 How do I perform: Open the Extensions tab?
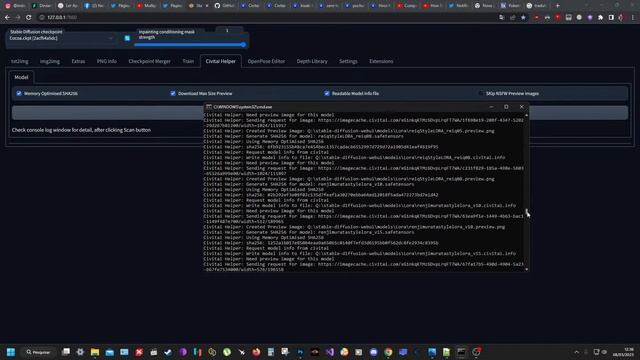click(381, 61)
